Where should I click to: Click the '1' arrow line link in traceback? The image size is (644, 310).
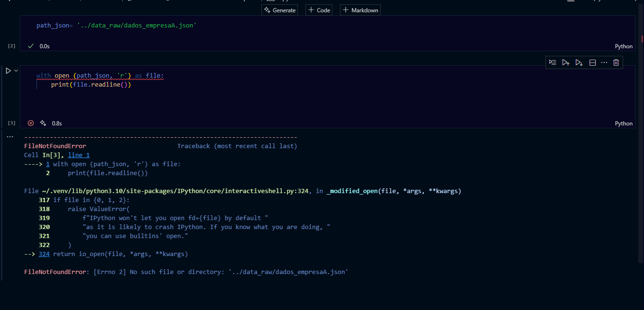point(48,164)
